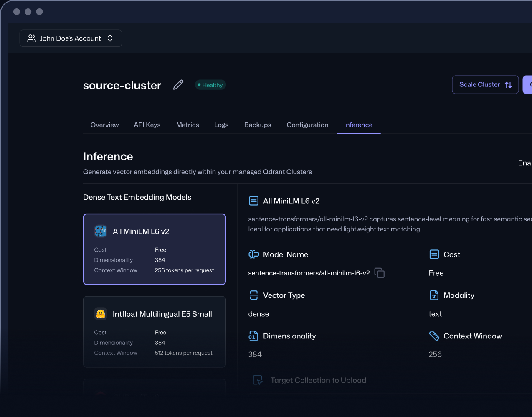The height and width of the screenshot is (417, 532).
Task: Click the Context Window ruler icon
Action: [434, 336]
